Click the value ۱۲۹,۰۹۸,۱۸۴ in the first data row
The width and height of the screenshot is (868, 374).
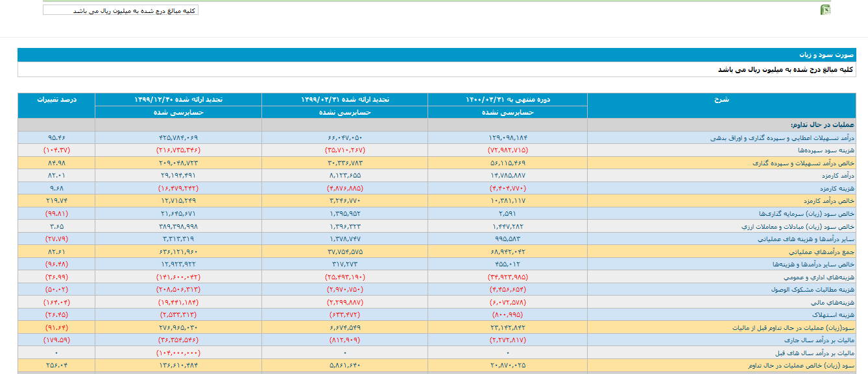pyautogui.click(x=507, y=138)
